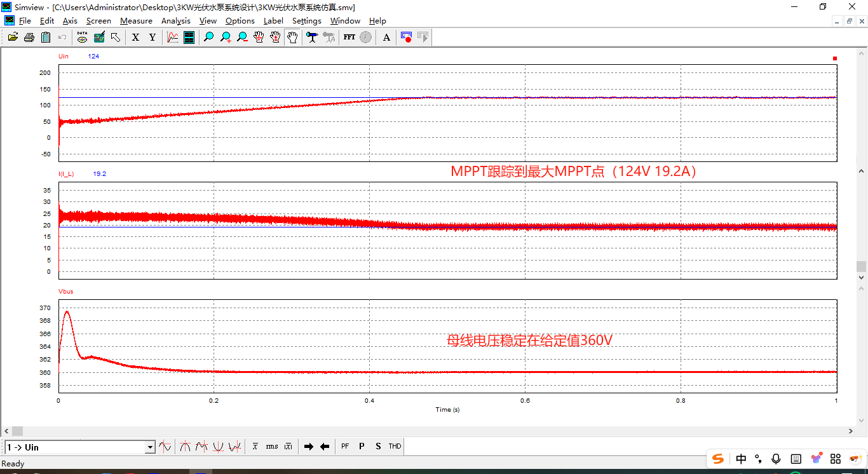
Task: Click the Y axis settings icon
Action: pyautogui.click(x=152, y=37)
